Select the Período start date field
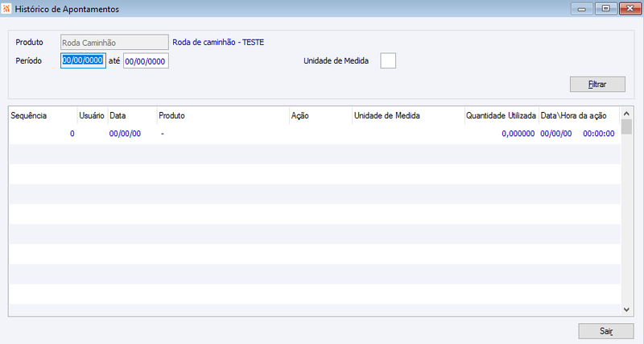The image size is (644, 344). point(84,61)
